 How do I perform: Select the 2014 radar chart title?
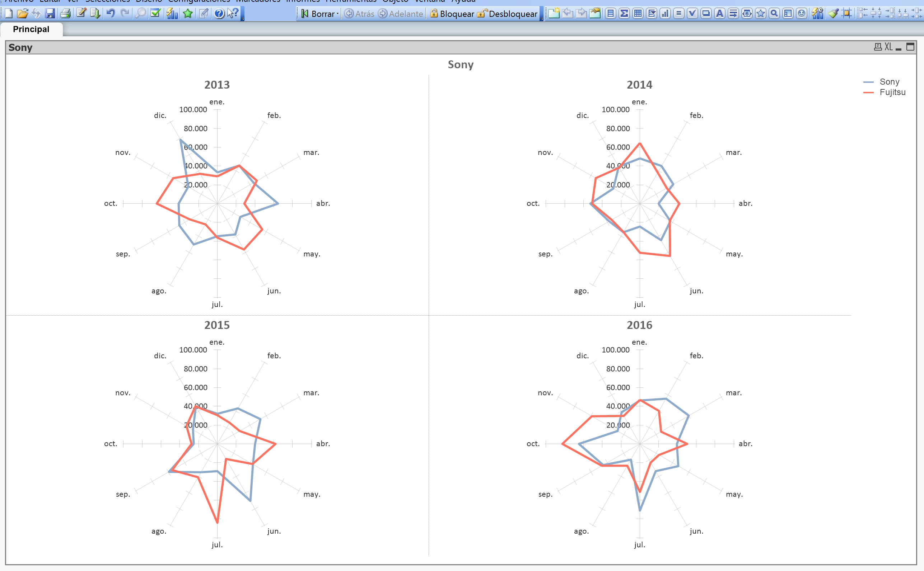(639, 85)
